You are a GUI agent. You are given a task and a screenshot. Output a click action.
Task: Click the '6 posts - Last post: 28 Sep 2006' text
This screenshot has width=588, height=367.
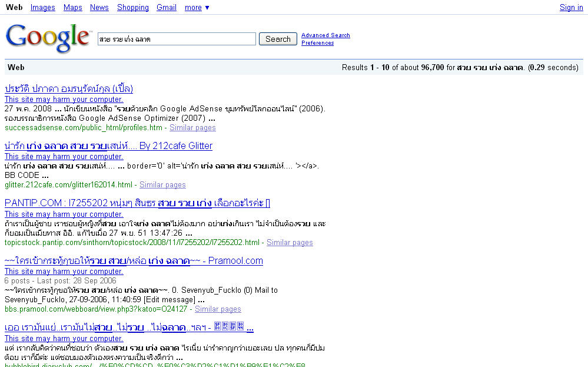click(x=61, y=280)
